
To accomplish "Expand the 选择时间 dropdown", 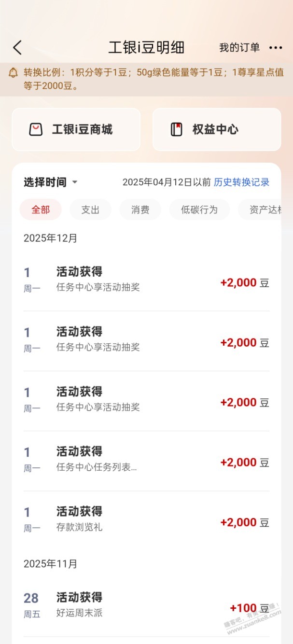I will 45,182.
